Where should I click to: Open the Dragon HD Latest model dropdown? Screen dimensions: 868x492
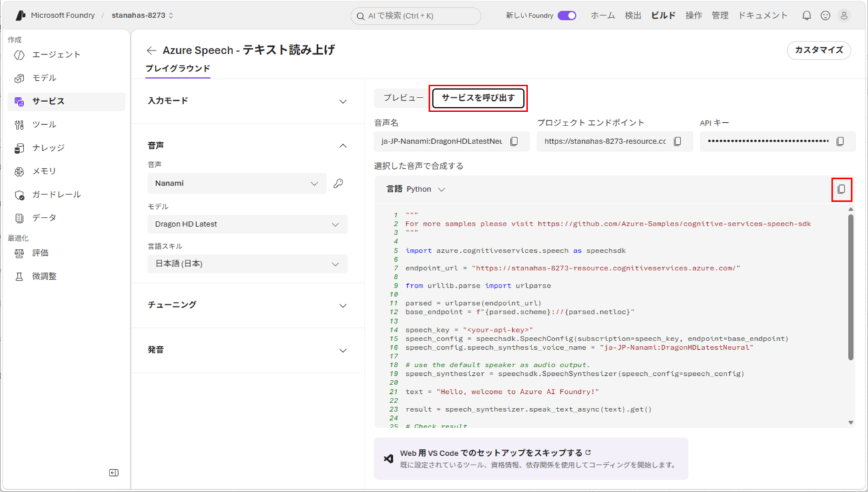pyautogui.click(x=248, y=224)
